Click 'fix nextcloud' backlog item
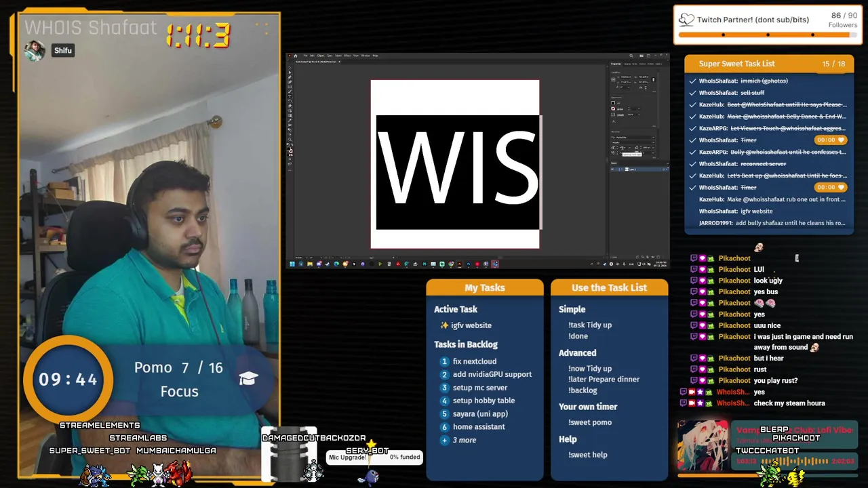Image resolution: width=868 pixels, height=488 pixels. click(x=475, y=361)
